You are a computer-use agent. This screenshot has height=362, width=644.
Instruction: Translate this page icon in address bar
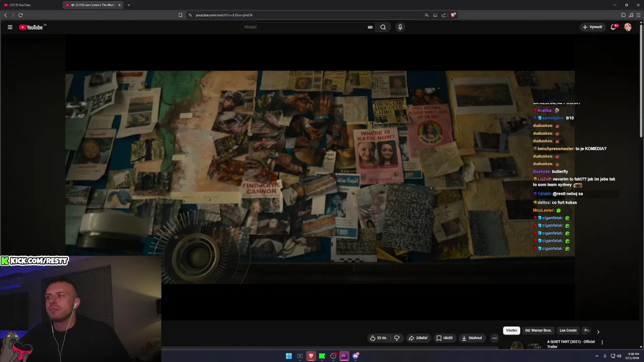(426, 15)
